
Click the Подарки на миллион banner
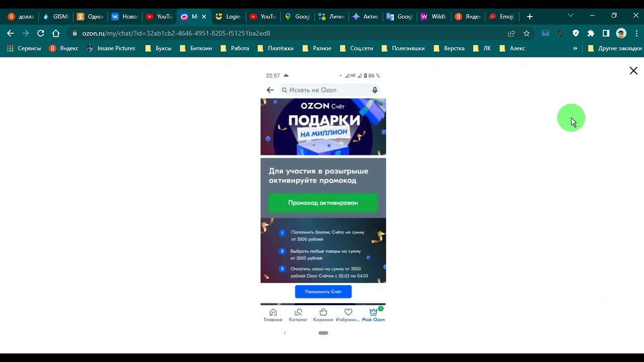click(323, 127)
